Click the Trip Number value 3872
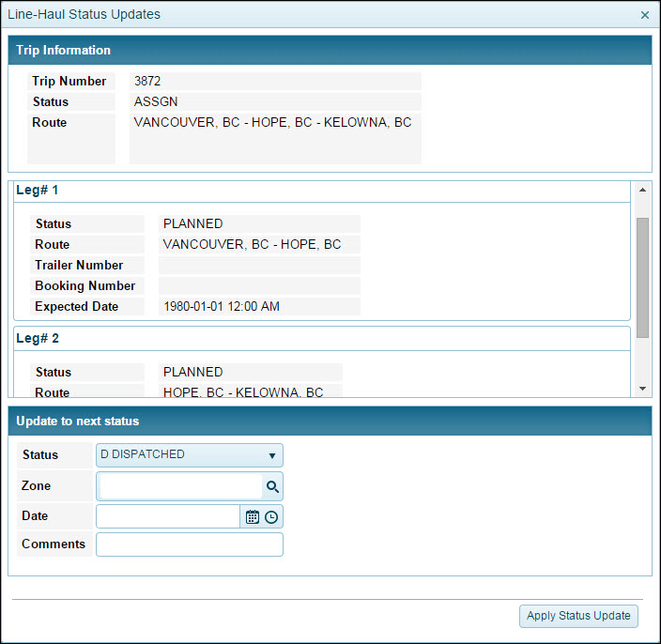Screen dimensions: 661x644 point(274,82)
